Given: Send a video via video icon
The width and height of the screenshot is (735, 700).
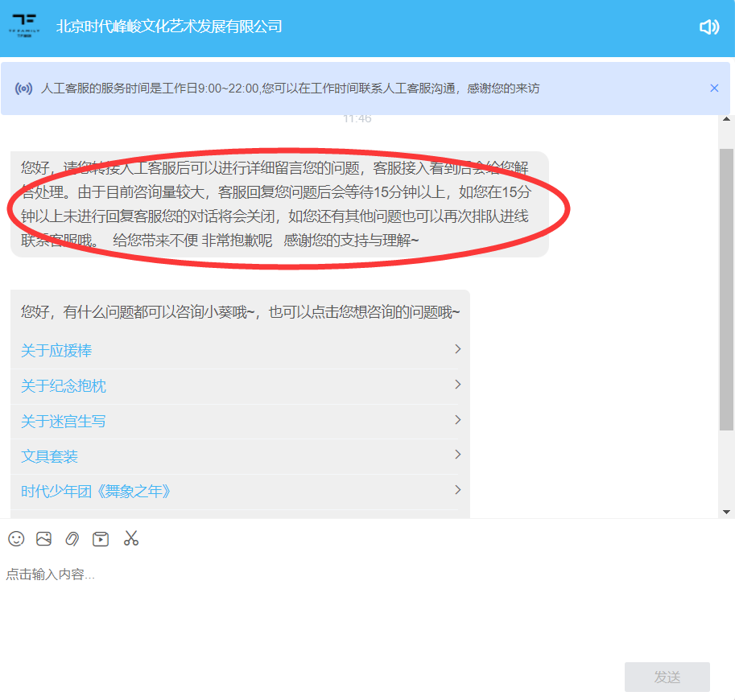Looking at the screenshot, I should pyautogui.click(x=101, y=539).
